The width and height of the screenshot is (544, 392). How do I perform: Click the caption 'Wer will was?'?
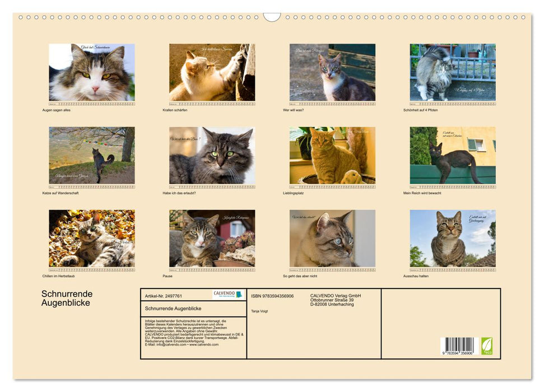tap(293, 110)
